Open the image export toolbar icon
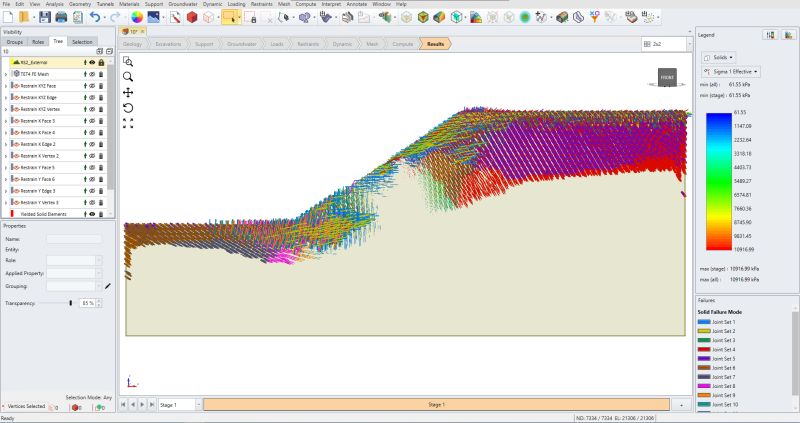 coord(153,17)
